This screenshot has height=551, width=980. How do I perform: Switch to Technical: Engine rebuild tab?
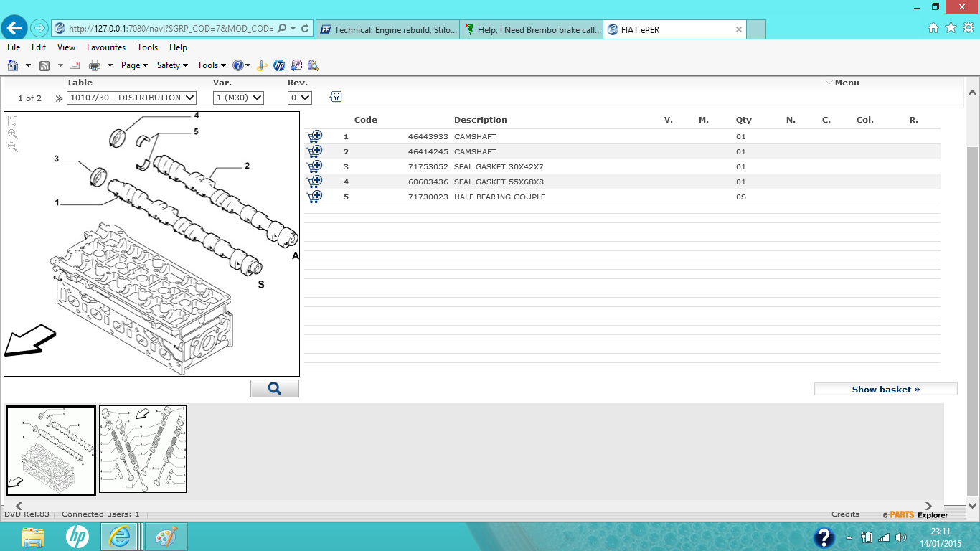(x=387, y=29)
